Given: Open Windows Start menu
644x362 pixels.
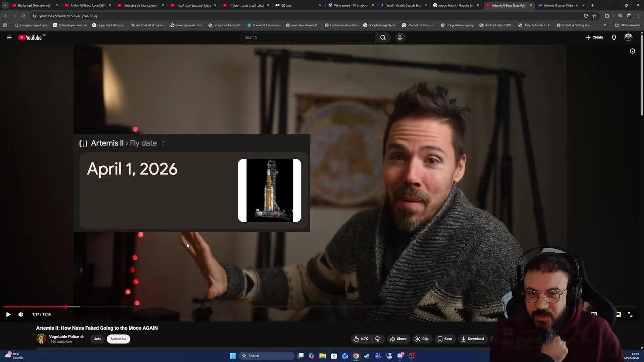Looking at the screenshot, I should click(x=233, y=356).
